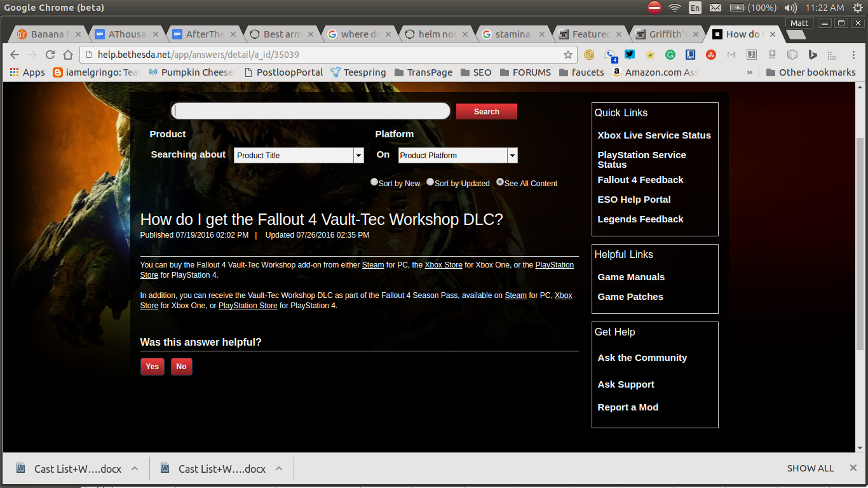Select the Sort by Updated radio button
This screenshot has height=488, width=868.
point(430,182)
